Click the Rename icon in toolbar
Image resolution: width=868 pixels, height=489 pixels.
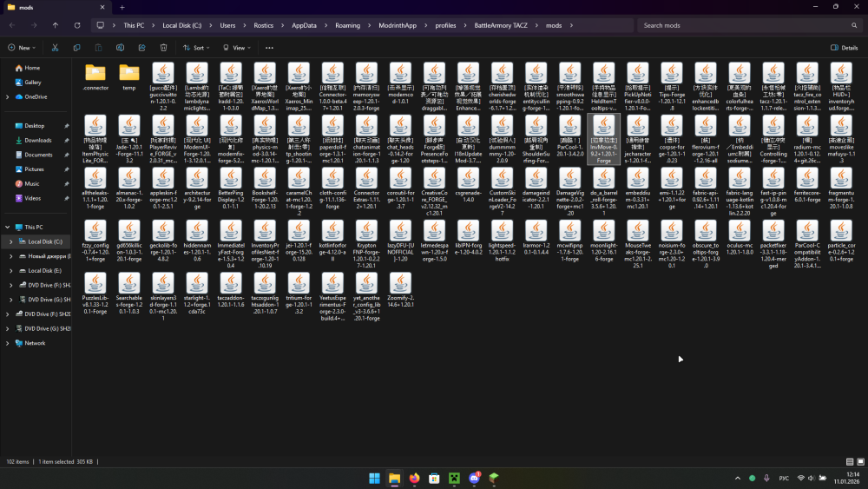point(120,48)
